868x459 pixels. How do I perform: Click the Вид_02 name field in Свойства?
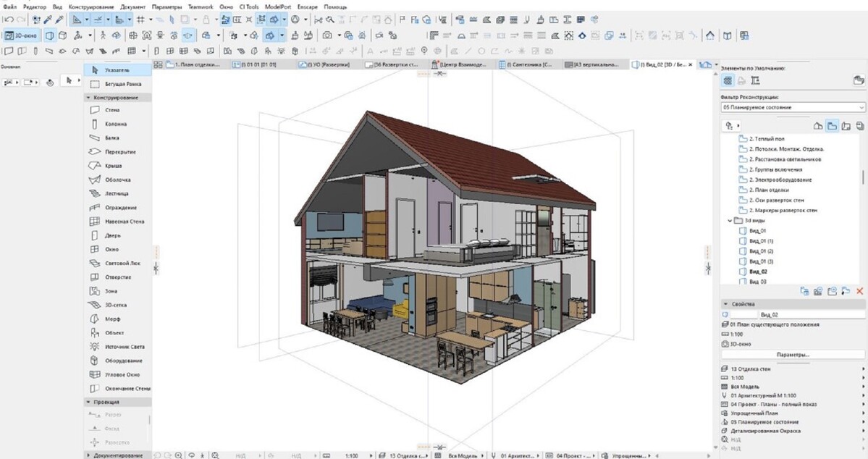809,315
